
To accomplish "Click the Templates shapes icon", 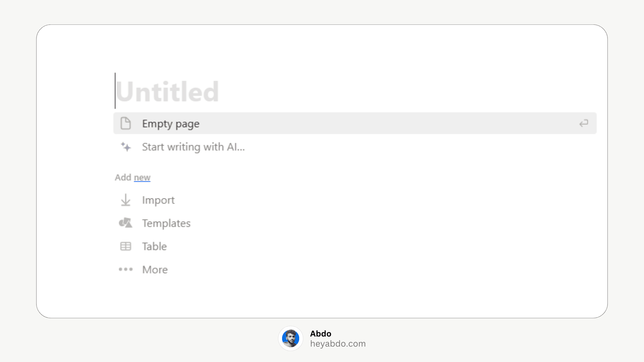I will (125, 223).
